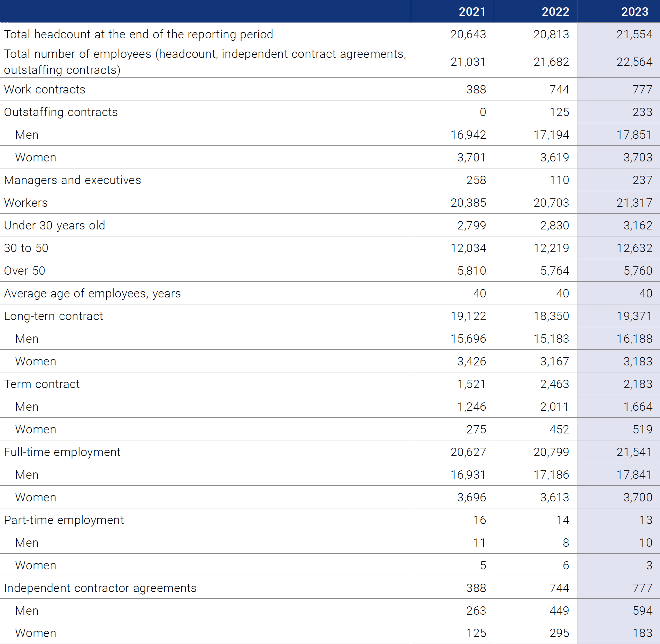Select 'Managers and executives' row label

coord(73,180)
